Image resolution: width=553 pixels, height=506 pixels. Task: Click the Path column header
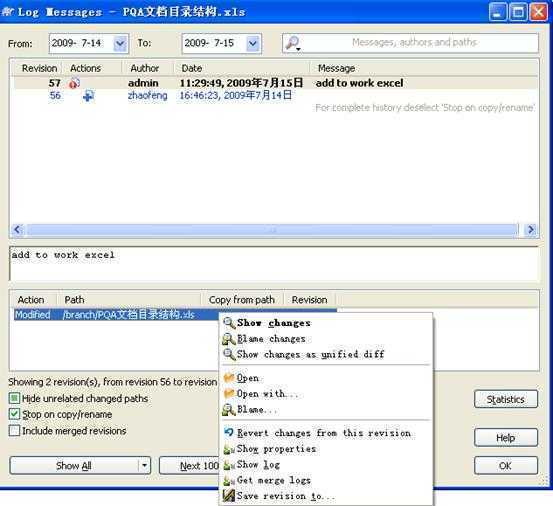tap(129, 300)
